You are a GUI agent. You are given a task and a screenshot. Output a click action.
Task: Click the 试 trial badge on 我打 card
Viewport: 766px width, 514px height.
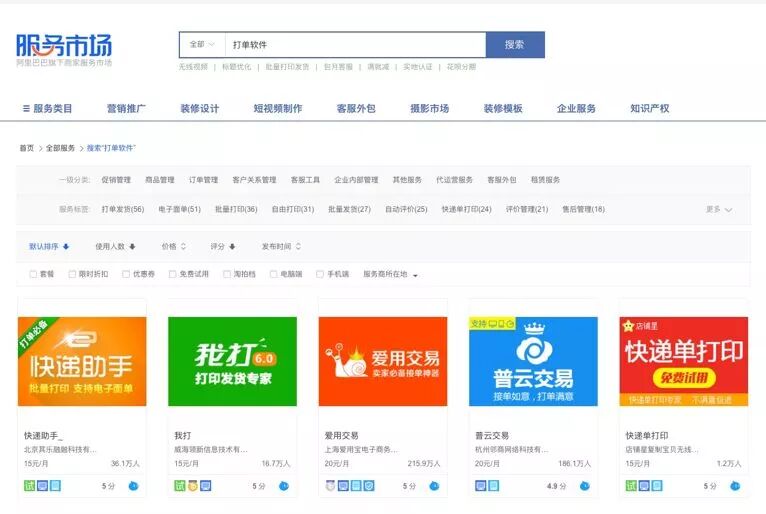[x=180, y=486]
